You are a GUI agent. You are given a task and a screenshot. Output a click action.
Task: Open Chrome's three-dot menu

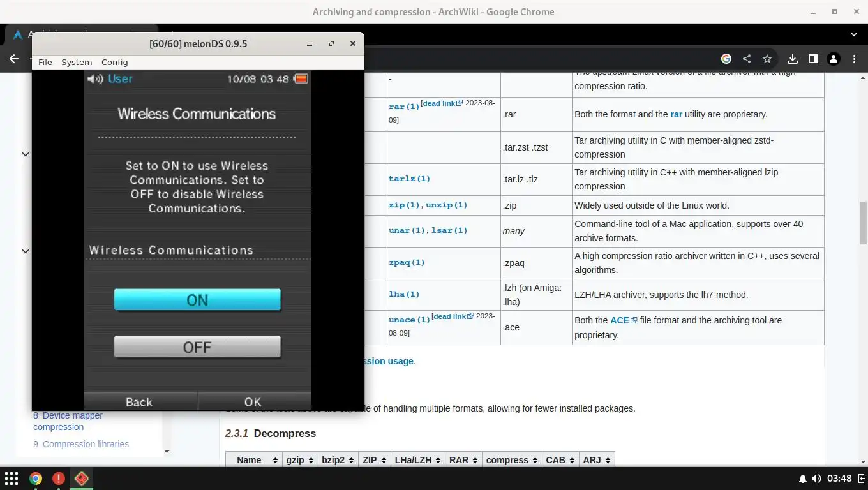pos(854,59)
